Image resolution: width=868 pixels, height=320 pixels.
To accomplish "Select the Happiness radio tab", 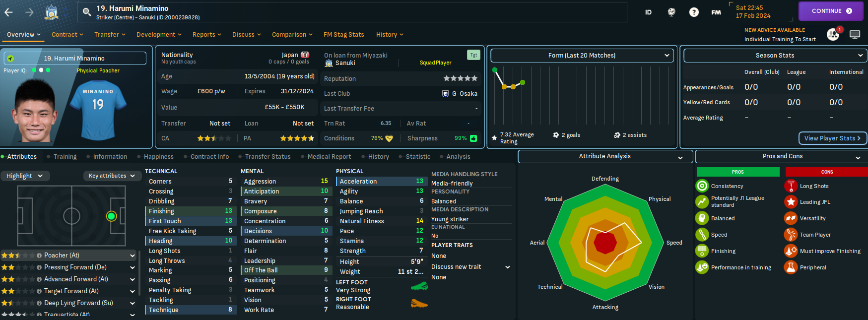I will point(158,157).
